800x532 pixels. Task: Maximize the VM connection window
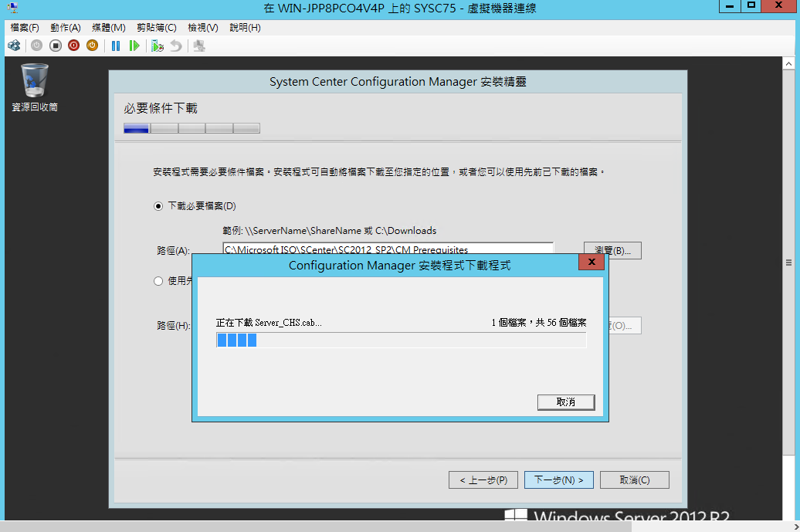click(x=751, y=5)
